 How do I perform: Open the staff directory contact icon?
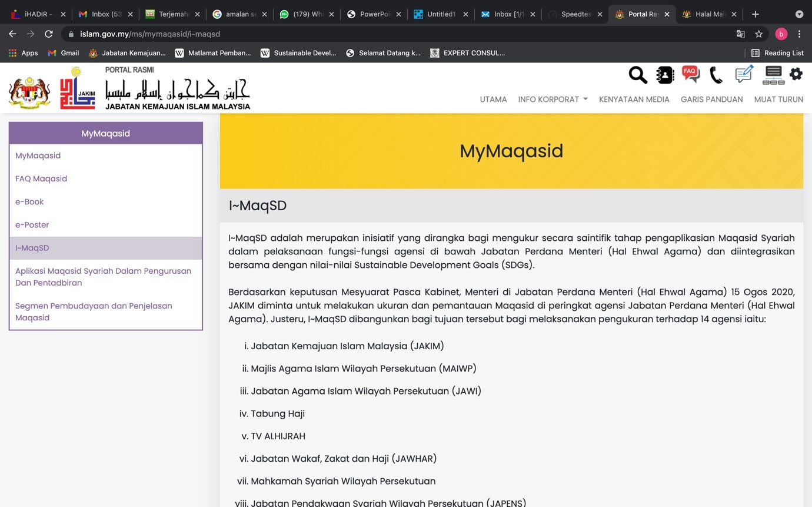665,75
